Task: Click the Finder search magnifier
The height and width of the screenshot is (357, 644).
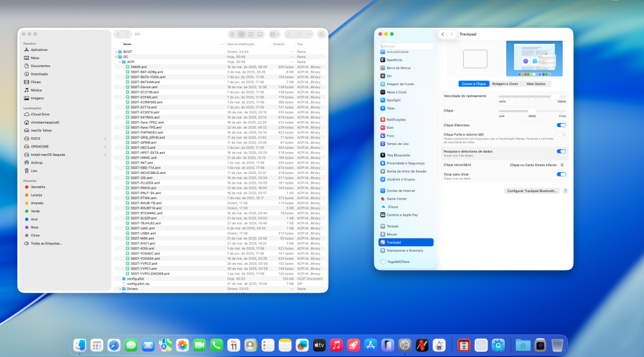Action: pos(321,35)
